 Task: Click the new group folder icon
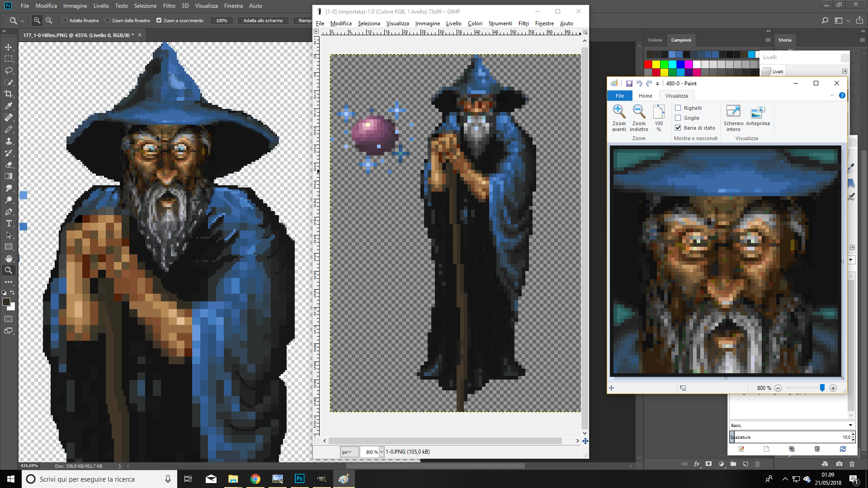pyautogui.click(x=733, y=464)
